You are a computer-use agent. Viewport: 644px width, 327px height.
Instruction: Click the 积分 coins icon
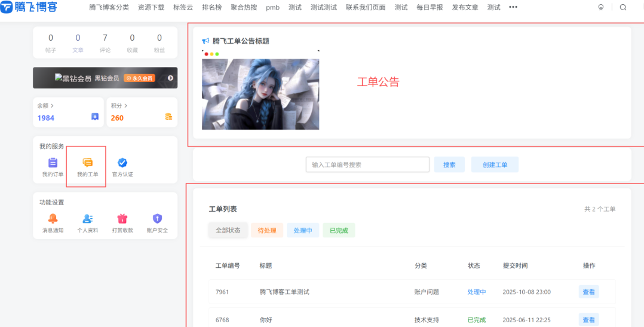click(x=168, y=117)
